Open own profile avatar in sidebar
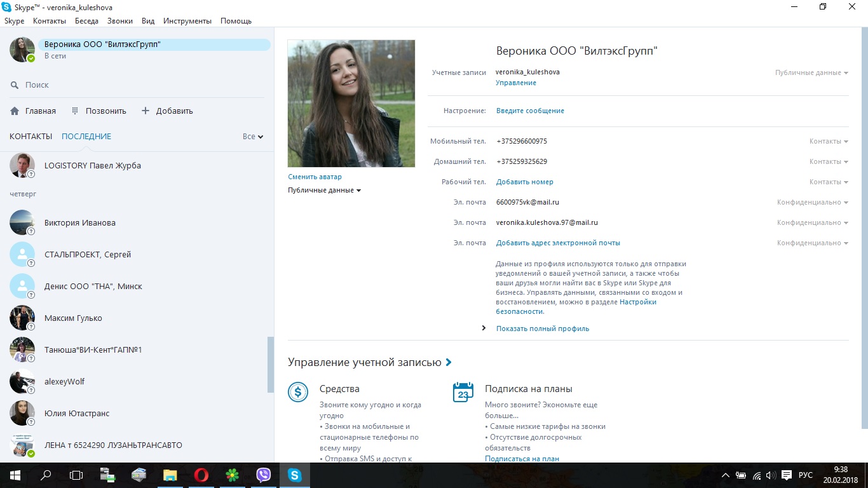This screenshot has height=488, width=868. click(22, 50)
